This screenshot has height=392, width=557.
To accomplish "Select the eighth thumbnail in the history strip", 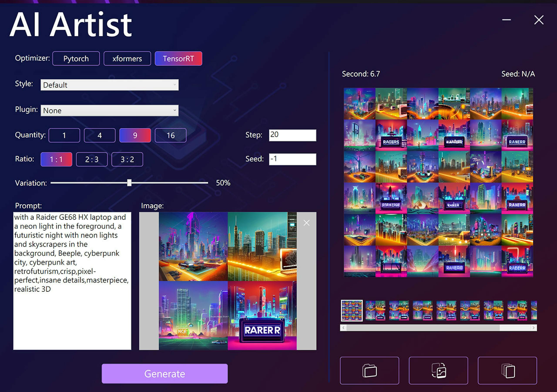I will (517, 311).
